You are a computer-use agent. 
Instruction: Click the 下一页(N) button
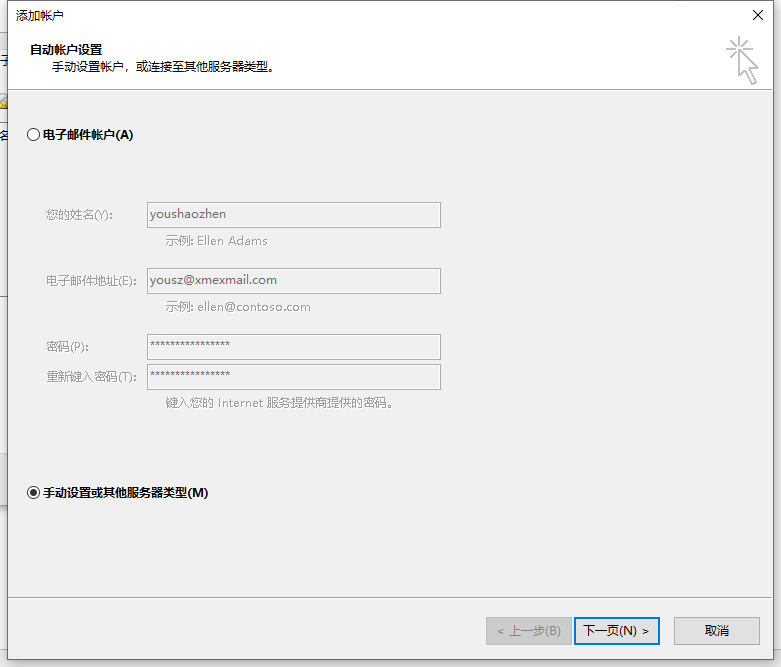tap(616, 631)
